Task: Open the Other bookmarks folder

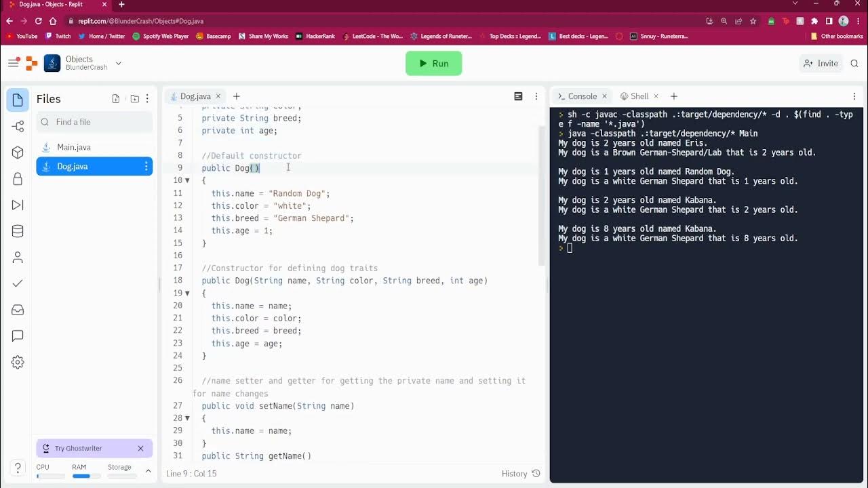Action: tap(837, 37)
